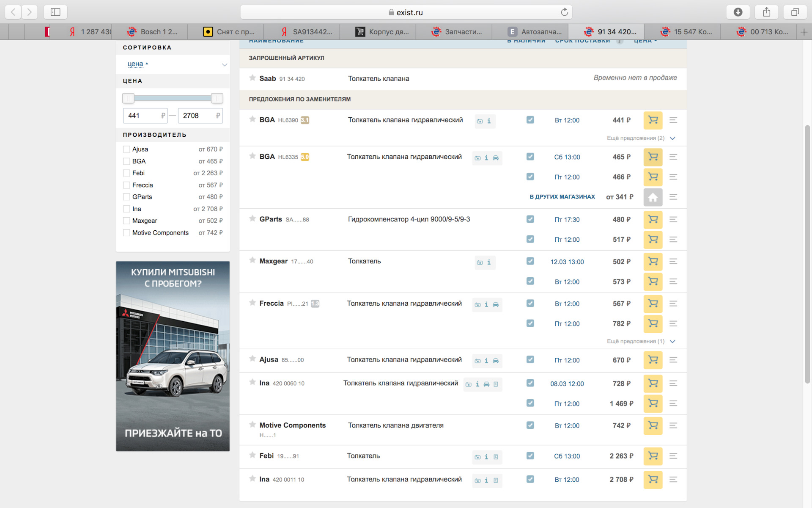
Task: Tick the Motive Components checkbox
Action: [126, 233]
